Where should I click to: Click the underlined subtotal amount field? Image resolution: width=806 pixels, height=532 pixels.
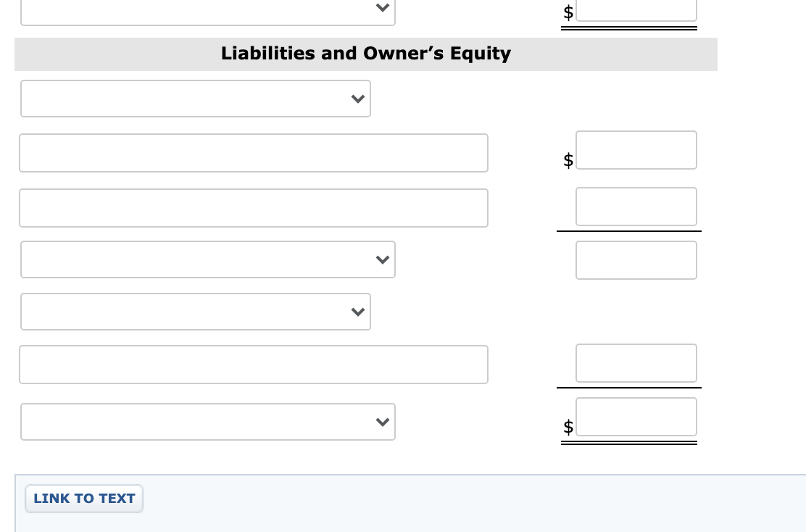636,207
